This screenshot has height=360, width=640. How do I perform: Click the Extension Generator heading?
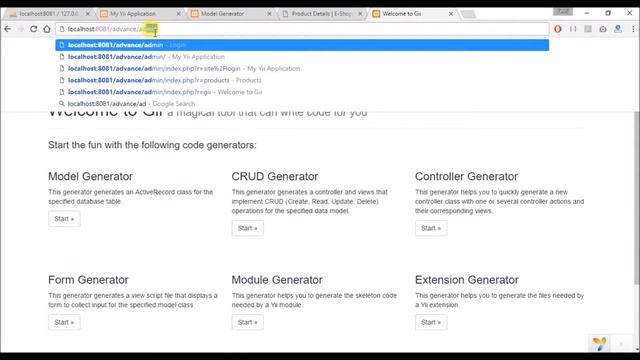(467, 280)
